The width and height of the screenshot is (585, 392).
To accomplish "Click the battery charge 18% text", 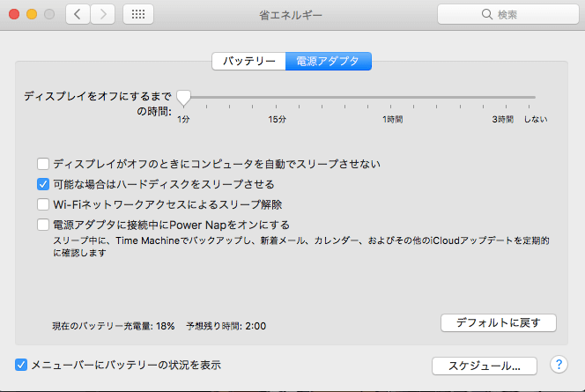I will click(114, 326).
